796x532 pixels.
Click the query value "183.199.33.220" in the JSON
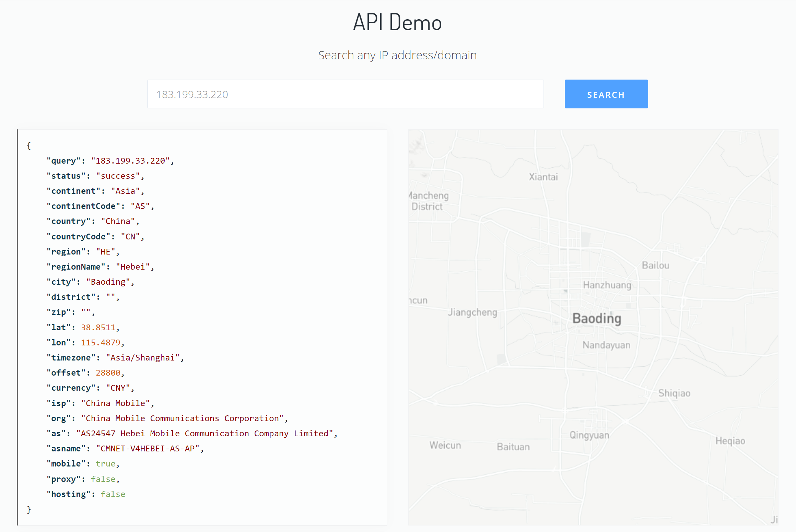click(x=130, y=161)
